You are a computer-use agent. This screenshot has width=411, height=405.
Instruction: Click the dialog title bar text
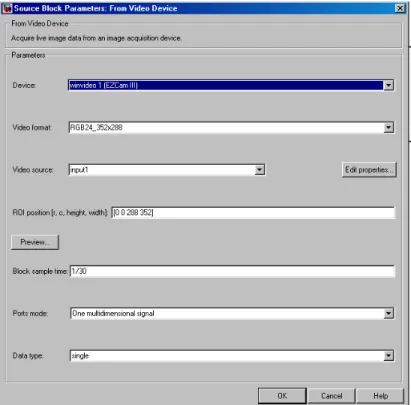pos(95,8)
